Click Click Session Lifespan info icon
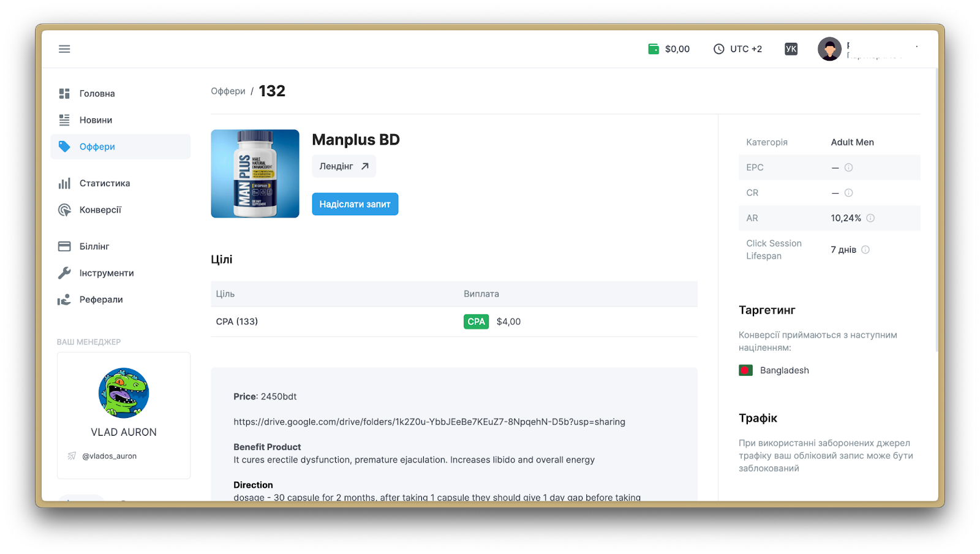Screen dimensions: 980x554 865,249
